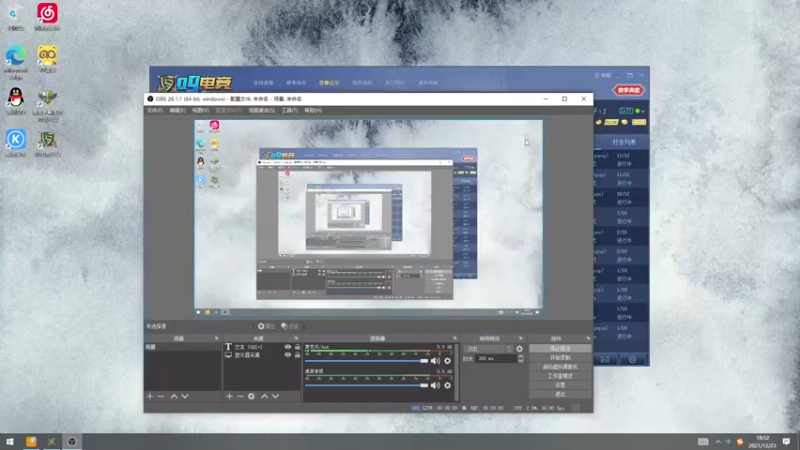Screen dimensions: 800x450
Task: Toggle 启动虚拟摄像机 virtual camera
Action: pyautogui.click(x=560, y=367)
